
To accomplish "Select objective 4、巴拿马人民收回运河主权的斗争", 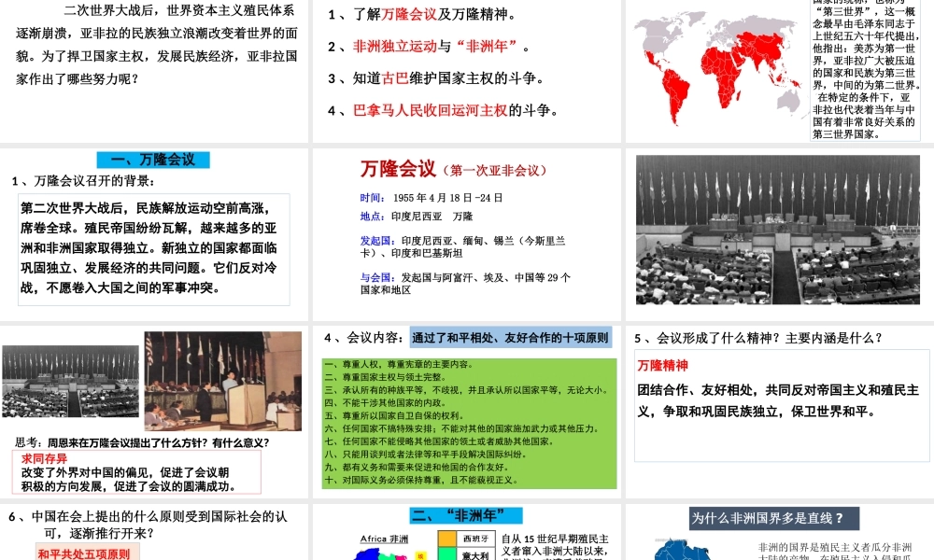I will tap(443, 110).
